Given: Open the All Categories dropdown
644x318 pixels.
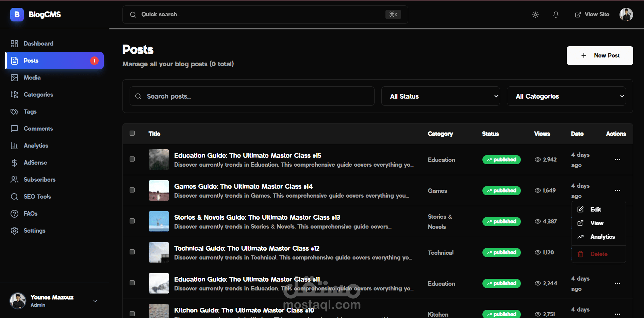Looking at the screenshot, I should click(566, 96).
